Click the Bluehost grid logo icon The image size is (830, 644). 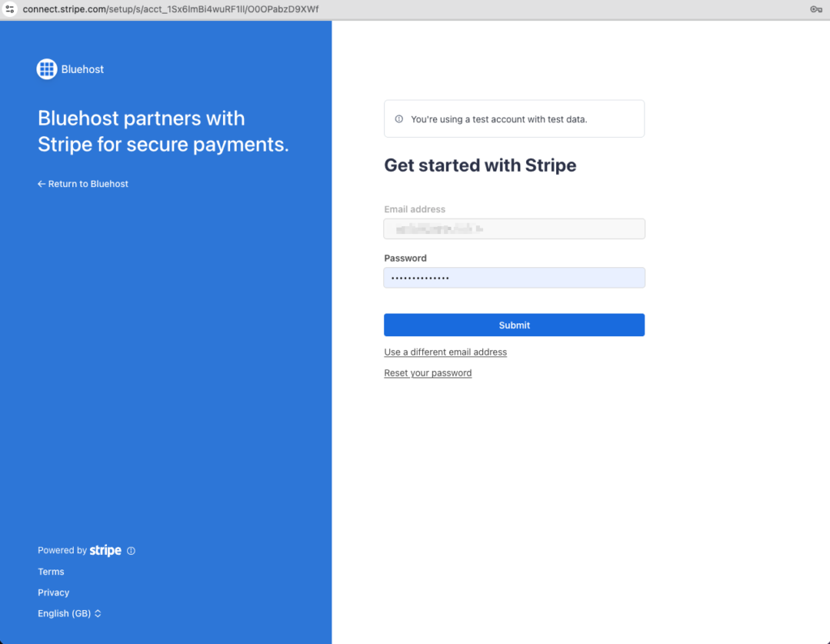[x=47, y=69]
